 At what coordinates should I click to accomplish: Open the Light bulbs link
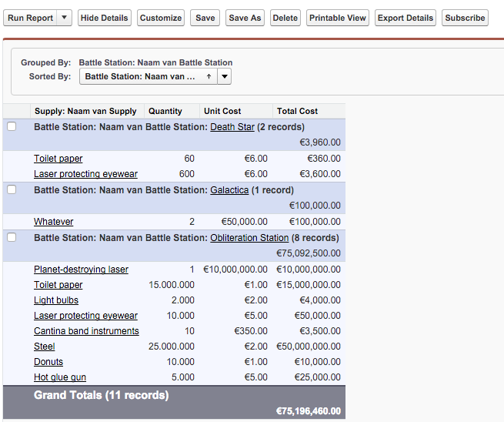tap(56, 300)
